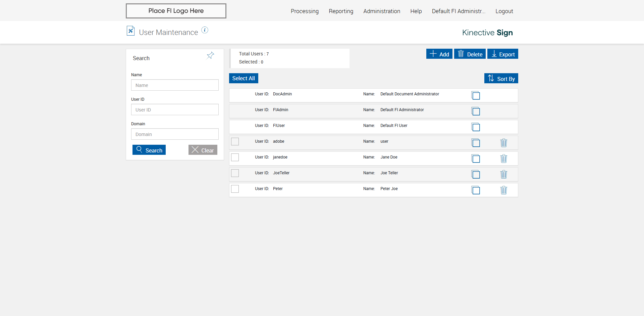Open the Sort By dropdown
Image resolution: width=644 pixels, height=316 pixels.
pyautogui.click(x=501, y=78)
